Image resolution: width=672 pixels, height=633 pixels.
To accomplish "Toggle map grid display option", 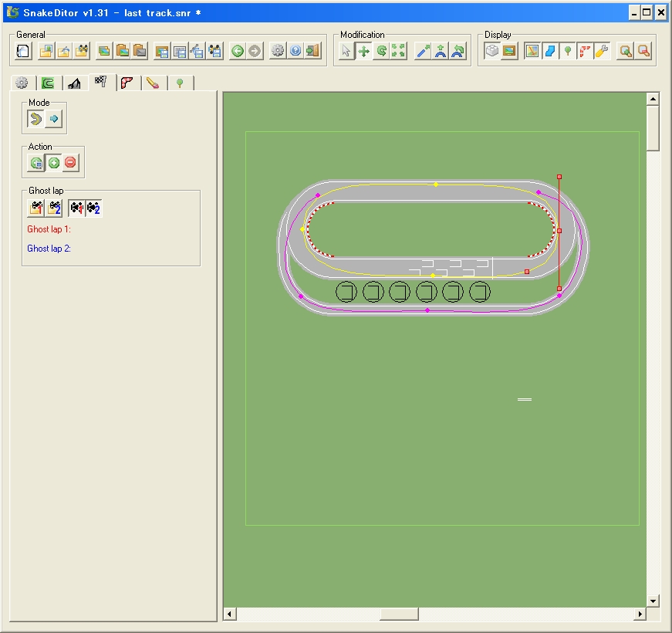I will [x=532, y=51].
